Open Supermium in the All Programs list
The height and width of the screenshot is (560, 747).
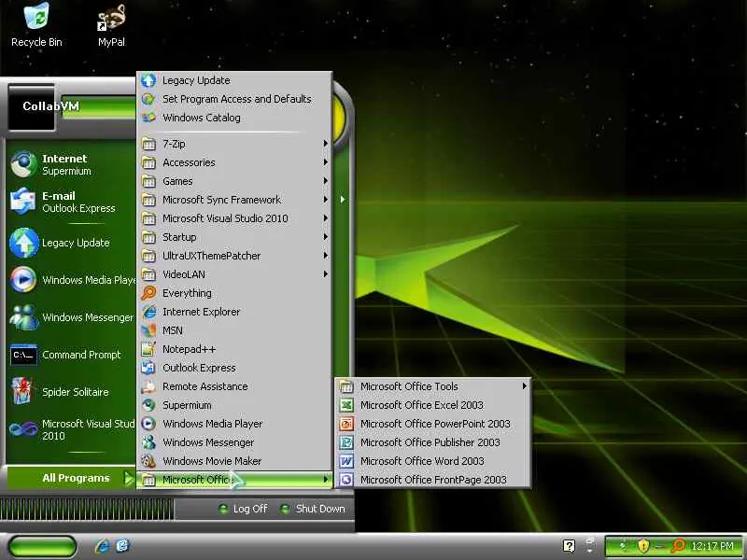[234, 405]
